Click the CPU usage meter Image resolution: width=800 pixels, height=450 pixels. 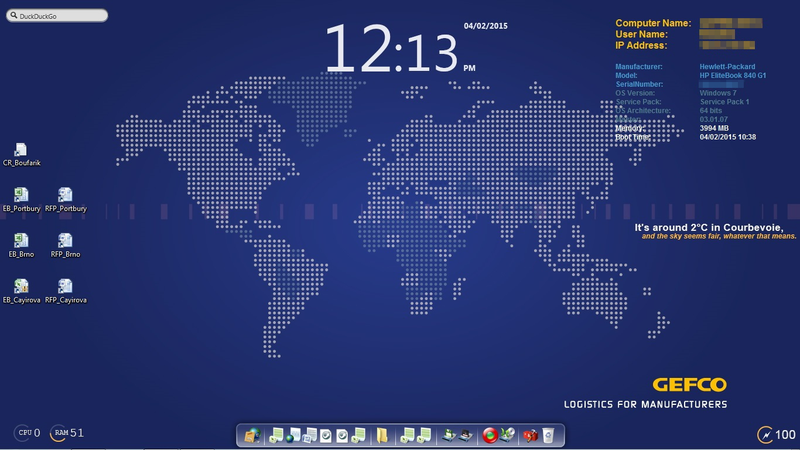click(x=27, y=433)
